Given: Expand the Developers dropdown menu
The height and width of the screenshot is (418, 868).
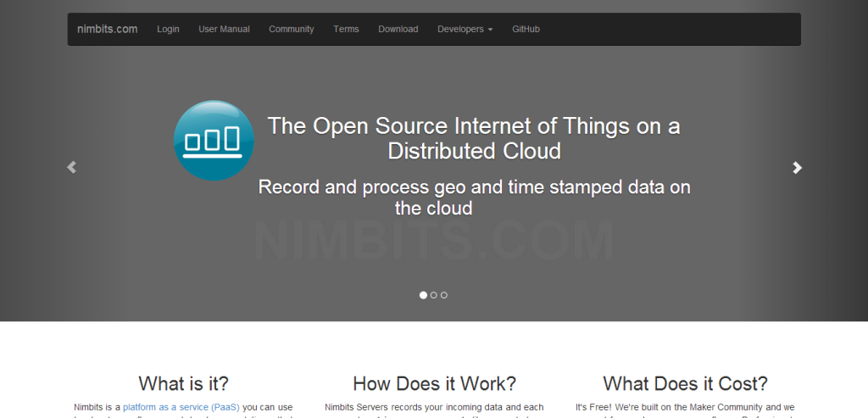Looking at the screenshot, I should tap(465, 29).
